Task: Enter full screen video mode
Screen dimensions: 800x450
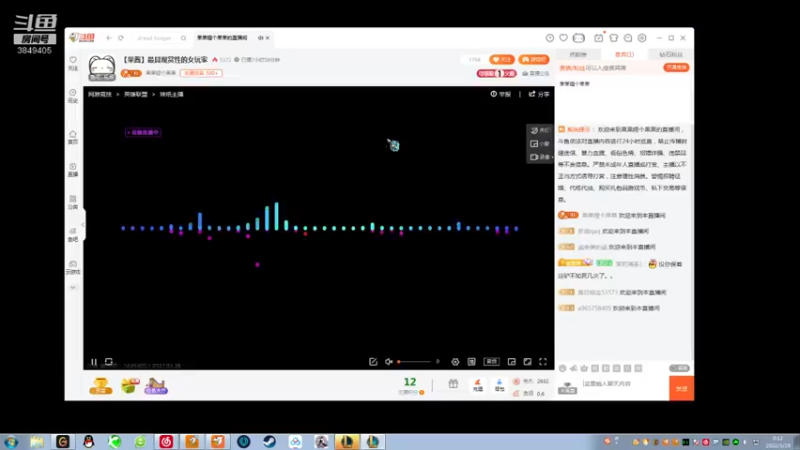Action: [x=543, y=362]
